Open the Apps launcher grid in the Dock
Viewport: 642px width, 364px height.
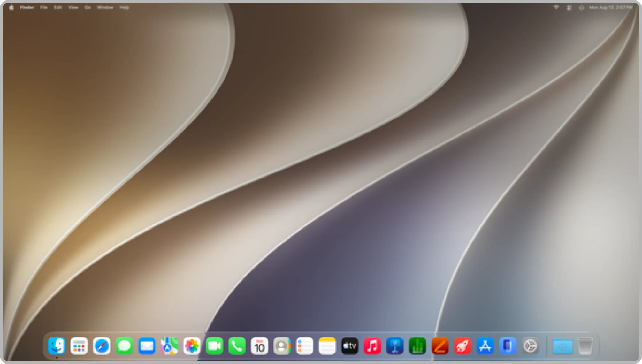pos(79,346)
